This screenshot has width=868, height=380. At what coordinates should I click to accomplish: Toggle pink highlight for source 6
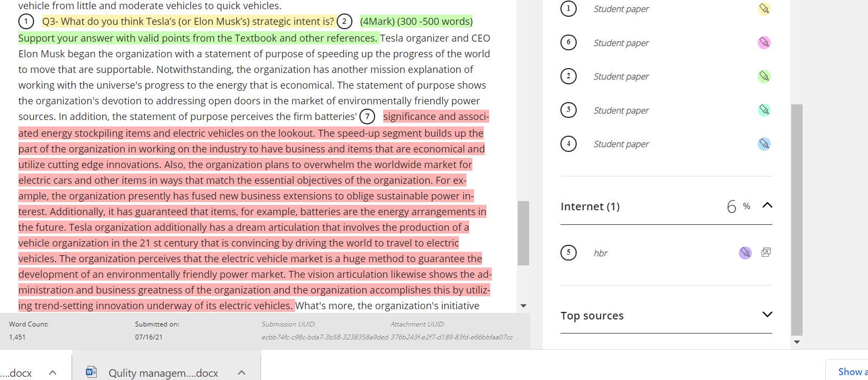pyautogui.click(x=764, y=42)
